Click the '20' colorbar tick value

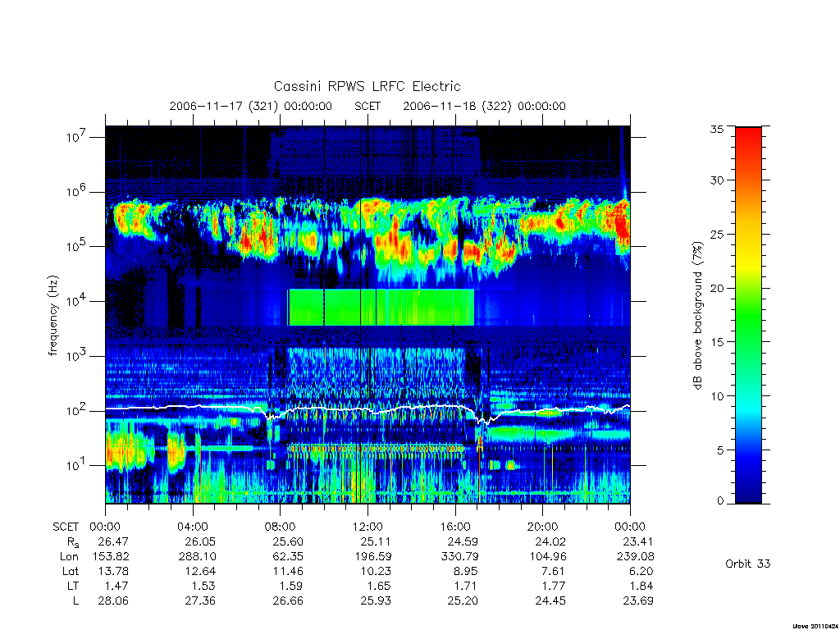[x=716, y=288]
